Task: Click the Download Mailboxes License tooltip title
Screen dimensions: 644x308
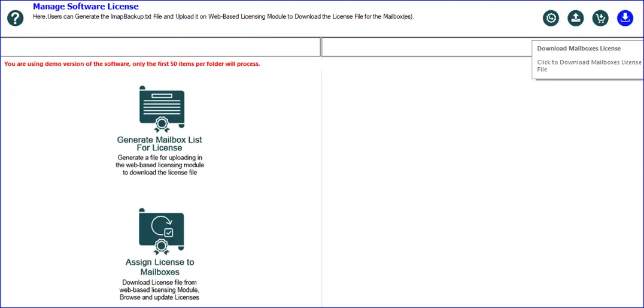Action: click(x=579, y=49)
